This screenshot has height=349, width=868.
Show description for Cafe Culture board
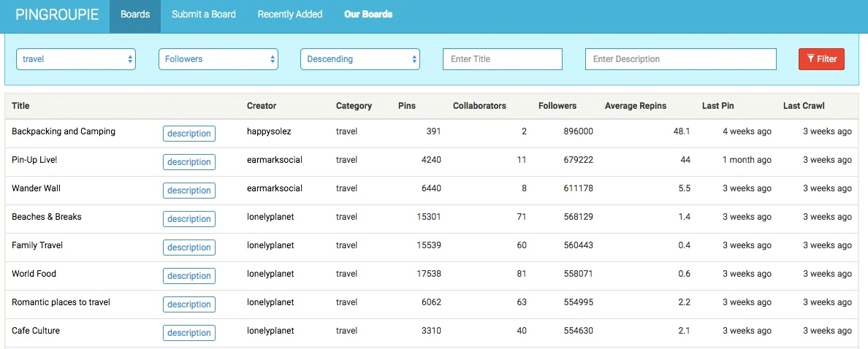pyautogui.click(x=189, y=333)
